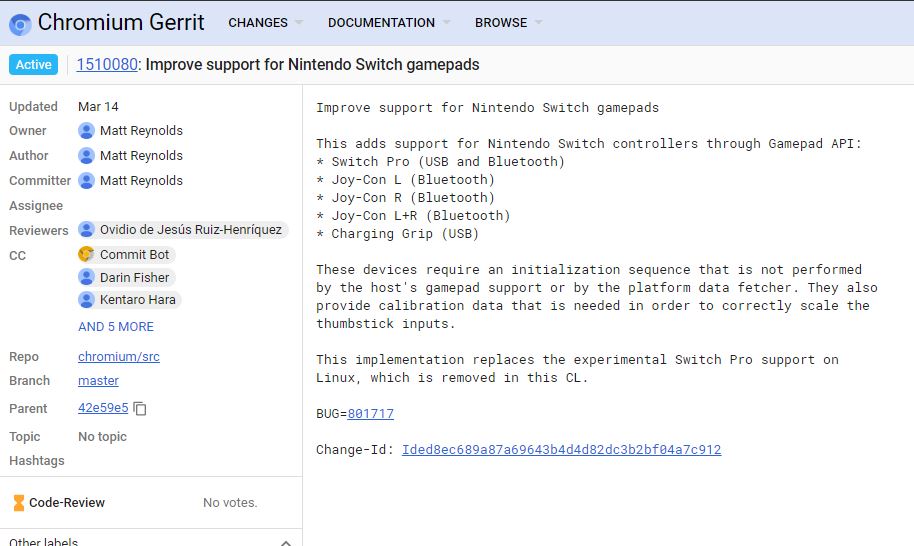Open the BROWSE dropdown menu
This screenshot has width=914, height=546.
pos(508,23)
